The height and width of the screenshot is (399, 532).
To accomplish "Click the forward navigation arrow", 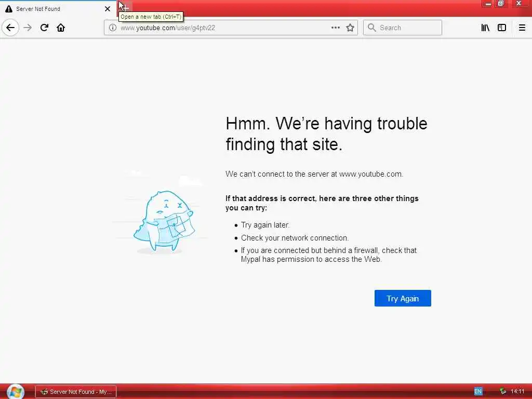I will 28,28.
